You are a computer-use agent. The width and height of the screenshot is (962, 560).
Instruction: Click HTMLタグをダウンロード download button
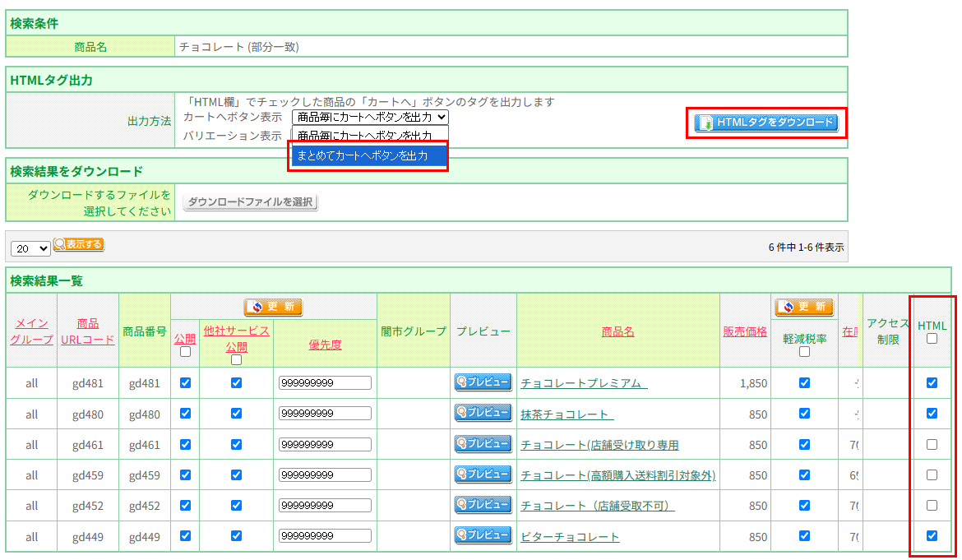click(765, 123)
